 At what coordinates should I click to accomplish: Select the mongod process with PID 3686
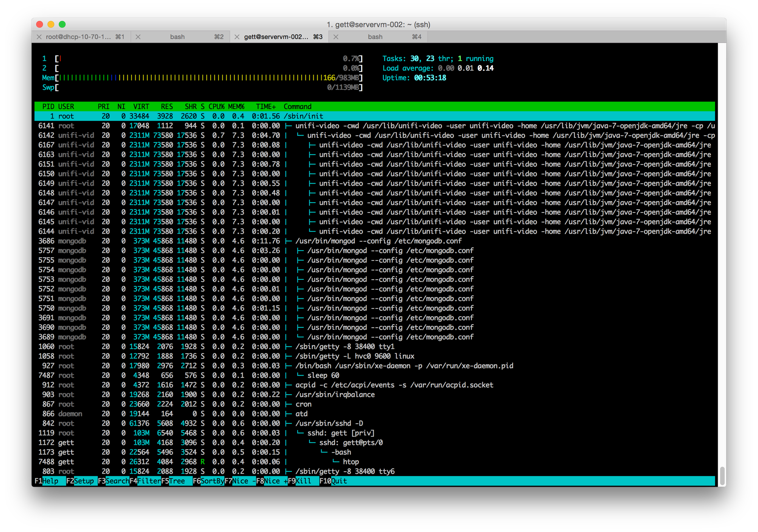tap(378, 241)
